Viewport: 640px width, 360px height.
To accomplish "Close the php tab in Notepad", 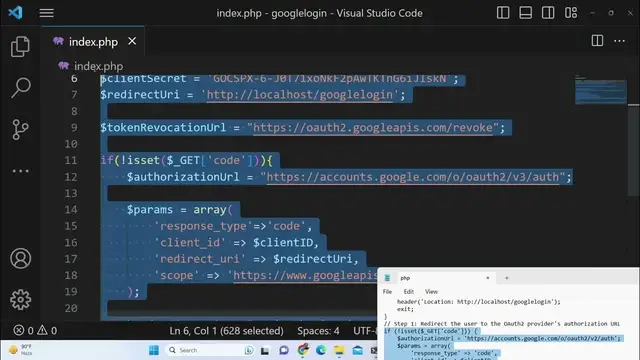I will (487, 278).
